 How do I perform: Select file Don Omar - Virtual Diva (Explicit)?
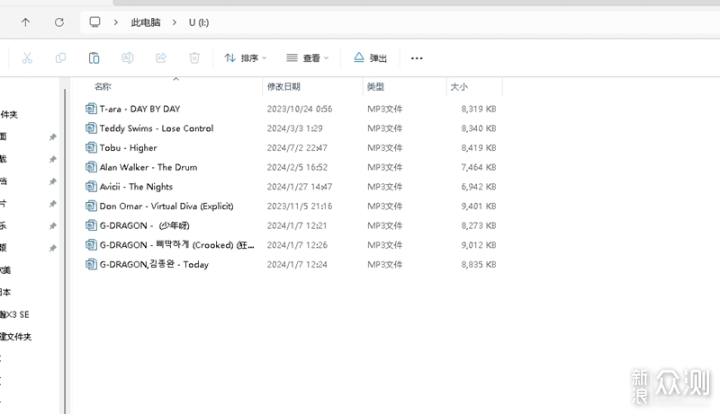click(x=166, y=206)
